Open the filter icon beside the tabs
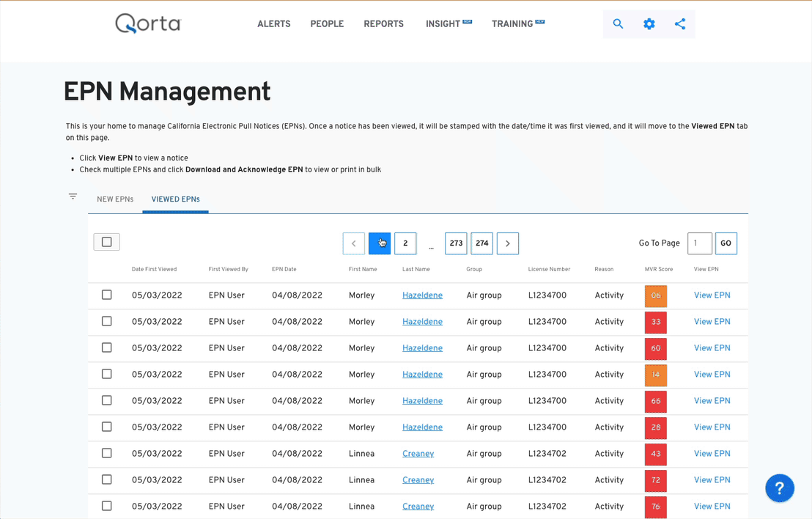Viewport: 812px width, 519px height. 73,196
